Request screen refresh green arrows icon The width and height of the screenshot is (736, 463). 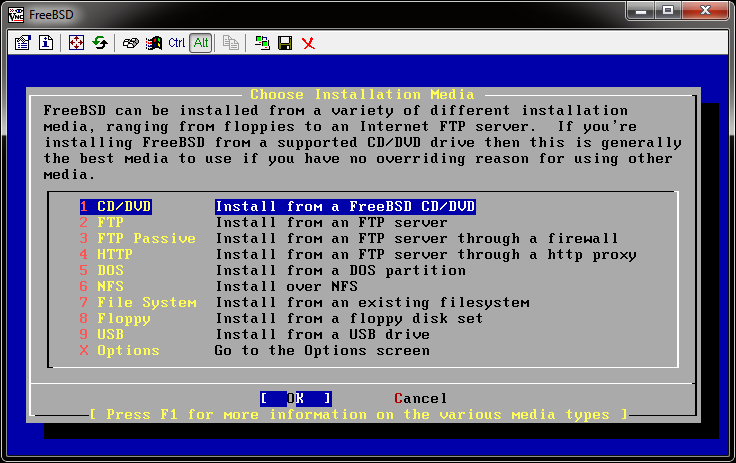(x=100, y=43)
